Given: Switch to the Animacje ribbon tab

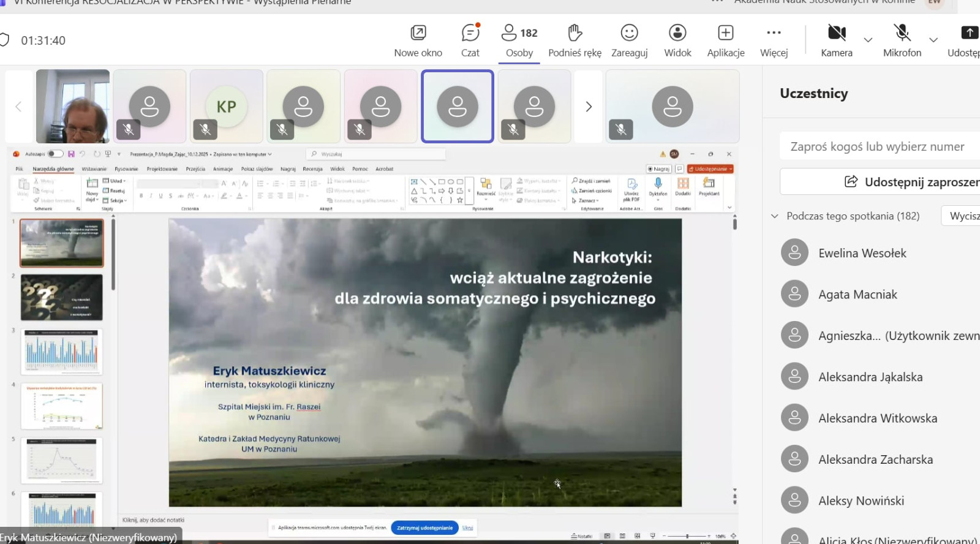Looking at the screenshot, I should pyautogui.click(x=223, y=169).
